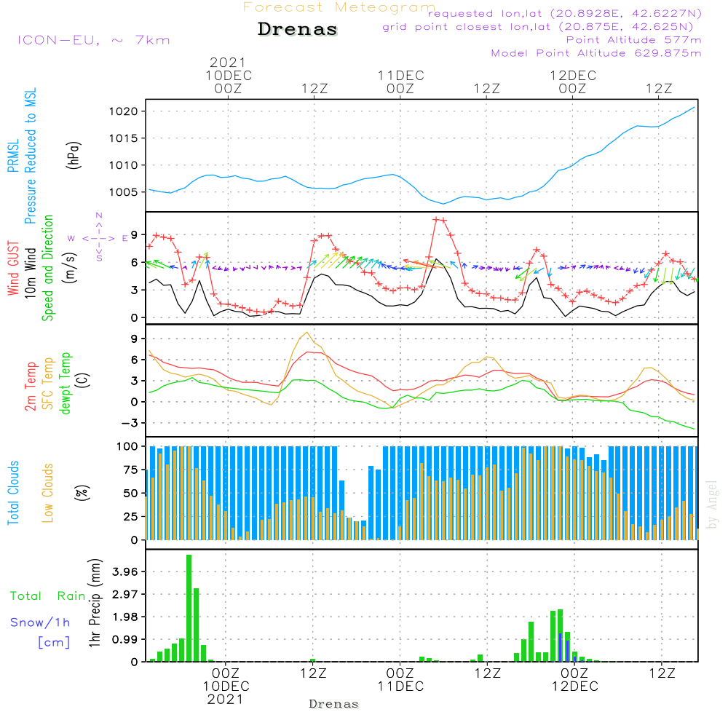The height and width of the screenshot is (728, 728).
Task: Click the highest red wind gust peak marker
Action: [x=436, y=220]
